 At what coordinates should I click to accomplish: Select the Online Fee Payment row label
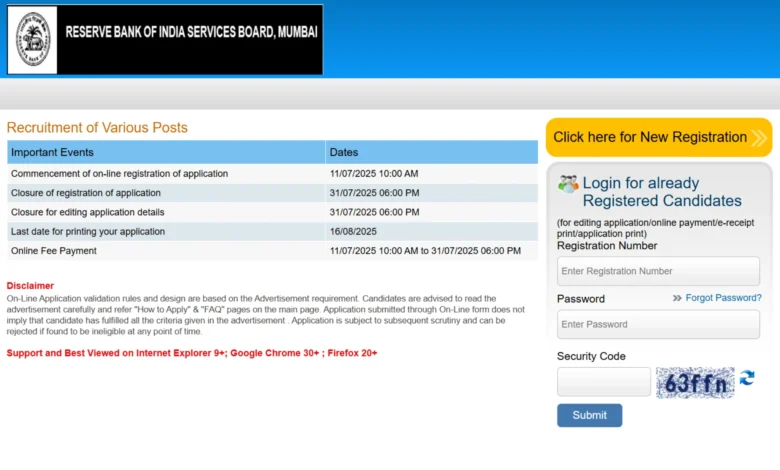[x=54, y=251]
